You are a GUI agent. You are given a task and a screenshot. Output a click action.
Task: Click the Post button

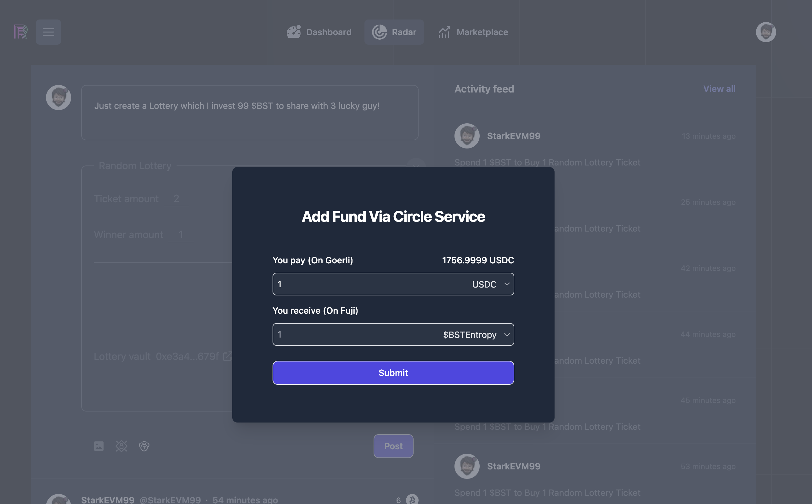point(393,446)
